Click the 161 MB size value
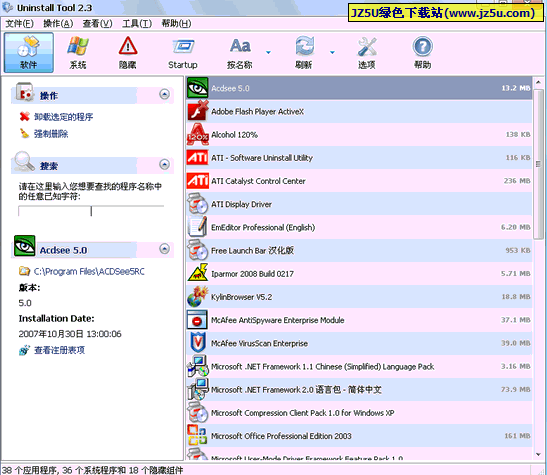This screenshot has width=547, height=475. (x=517, y=436)
